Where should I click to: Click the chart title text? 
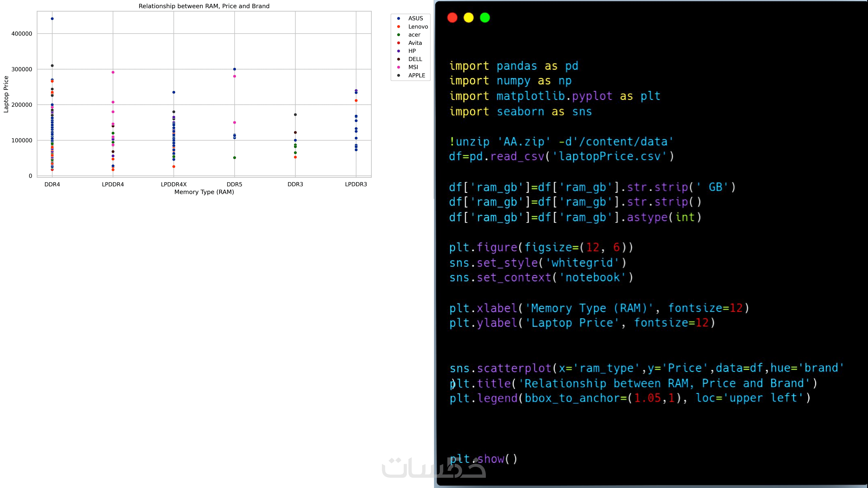click(204, 6)
